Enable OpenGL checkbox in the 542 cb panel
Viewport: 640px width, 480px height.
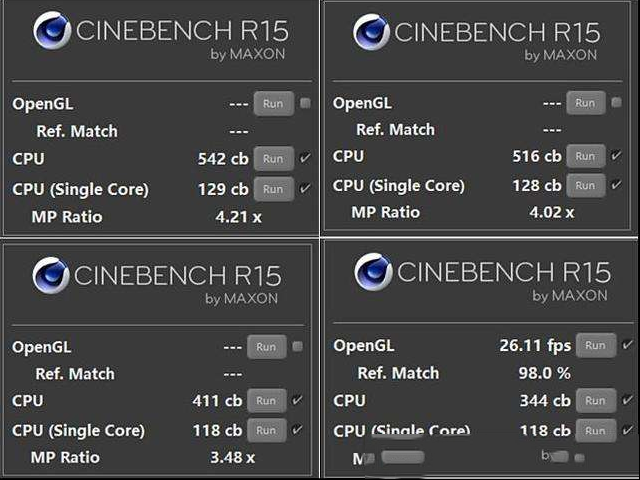coord(305,103)
